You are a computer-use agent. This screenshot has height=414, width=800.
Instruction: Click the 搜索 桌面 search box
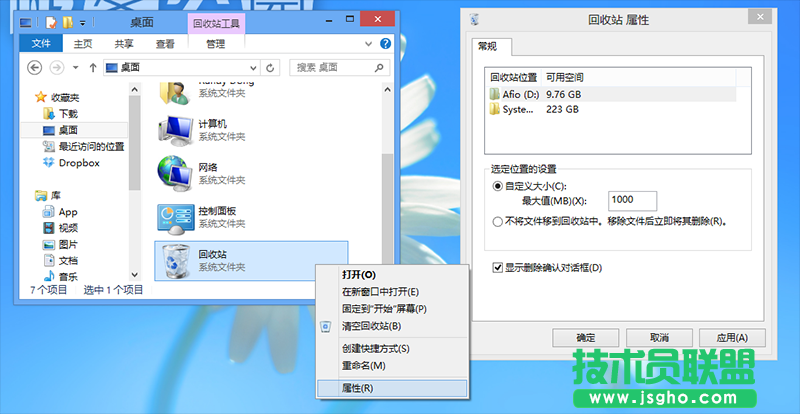point(339,67)
